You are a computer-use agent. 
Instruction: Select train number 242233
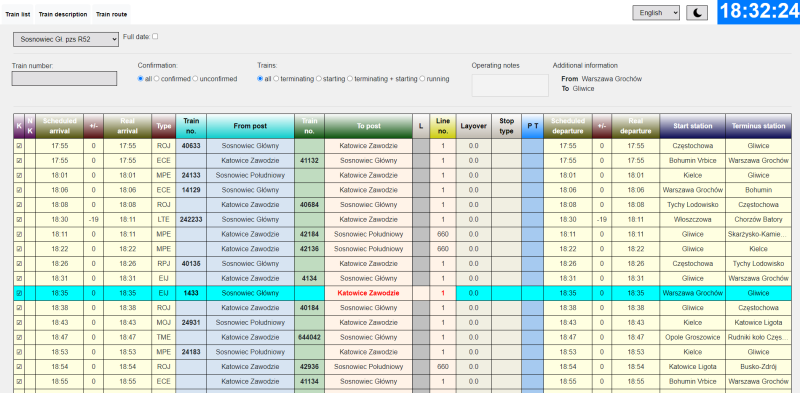(x=191, y=219)
